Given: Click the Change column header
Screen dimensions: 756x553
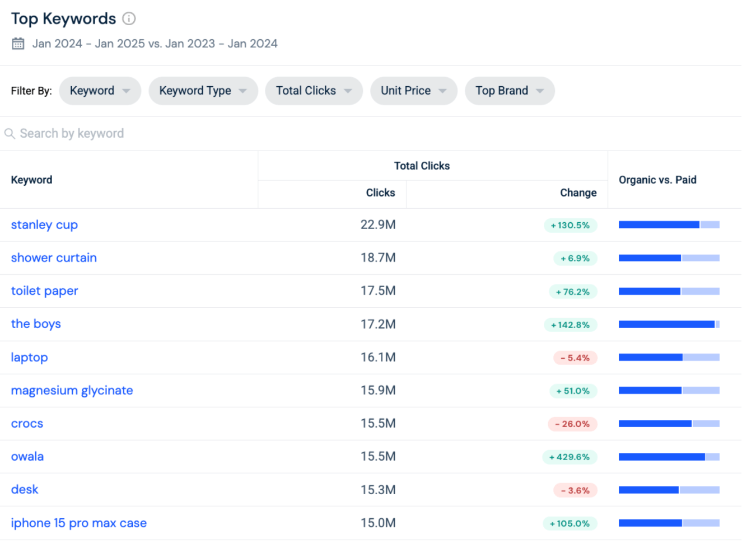Looking at the screenshot, I should [578, 193].
